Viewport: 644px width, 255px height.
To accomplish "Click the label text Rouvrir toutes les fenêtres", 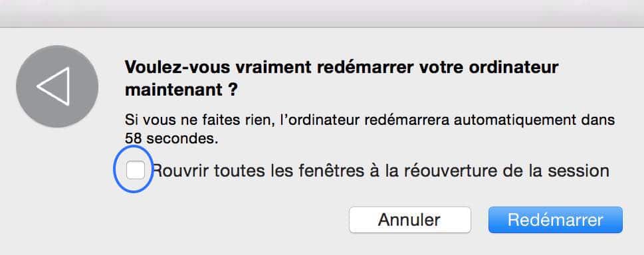I will (x=259, y=171).
